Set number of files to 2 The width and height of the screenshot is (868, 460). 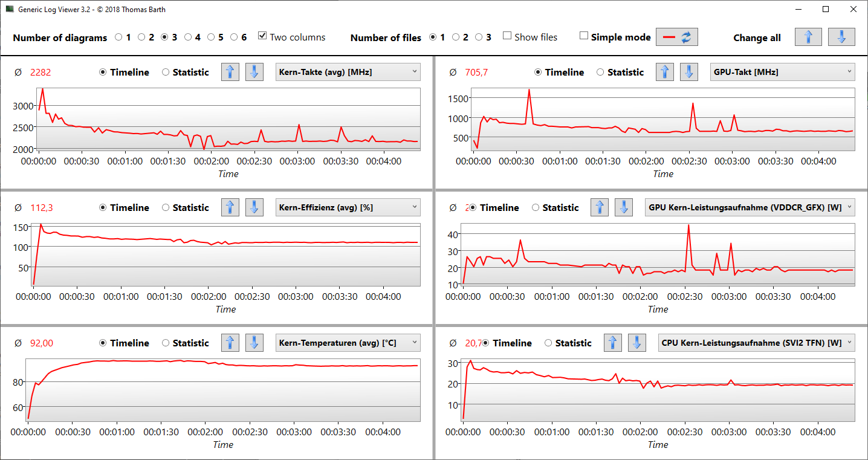[456, 37]
